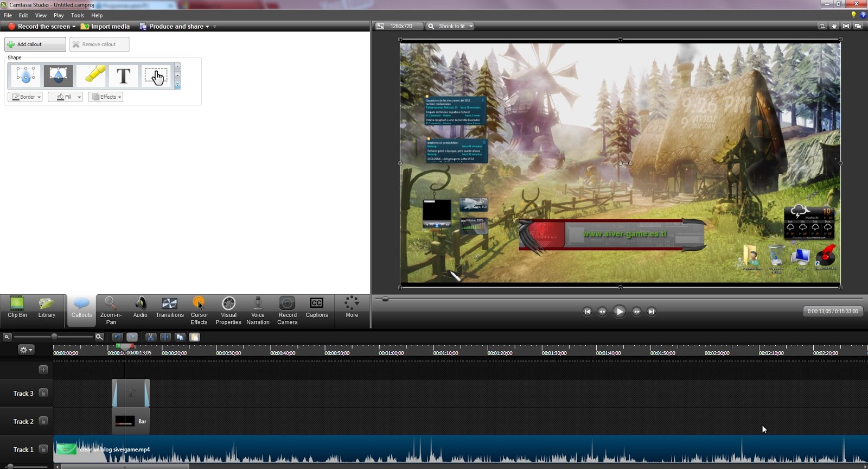Open Visual Properties
The height and width of the screenshot is (469, 868).
[228, 311]
